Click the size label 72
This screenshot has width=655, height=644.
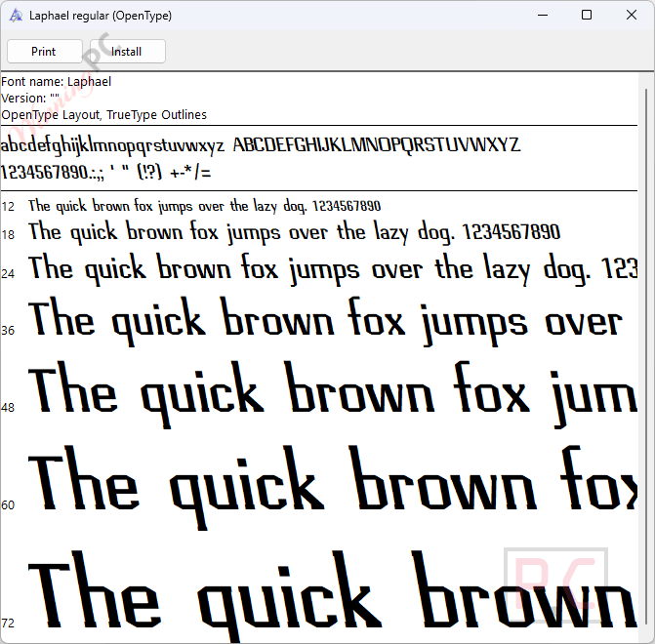[8, 624]
